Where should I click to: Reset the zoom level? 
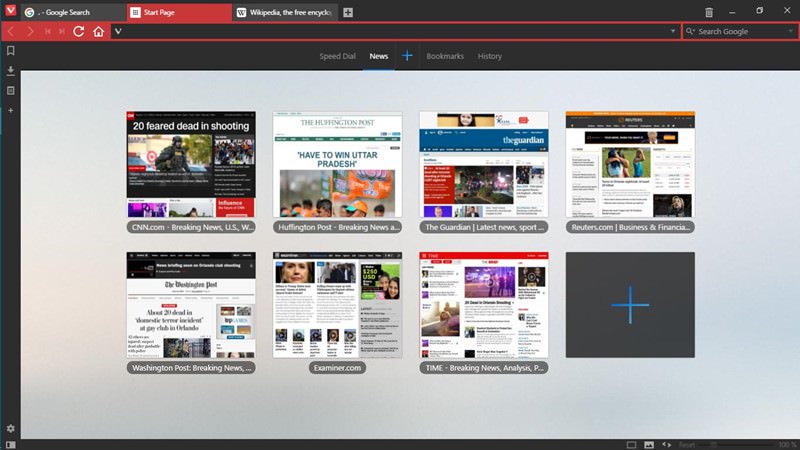pyautogui.click(x=687, y=445)
